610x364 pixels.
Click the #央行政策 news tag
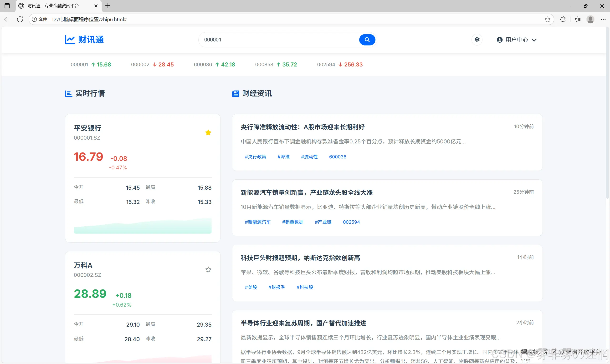(x=255, y=157)
